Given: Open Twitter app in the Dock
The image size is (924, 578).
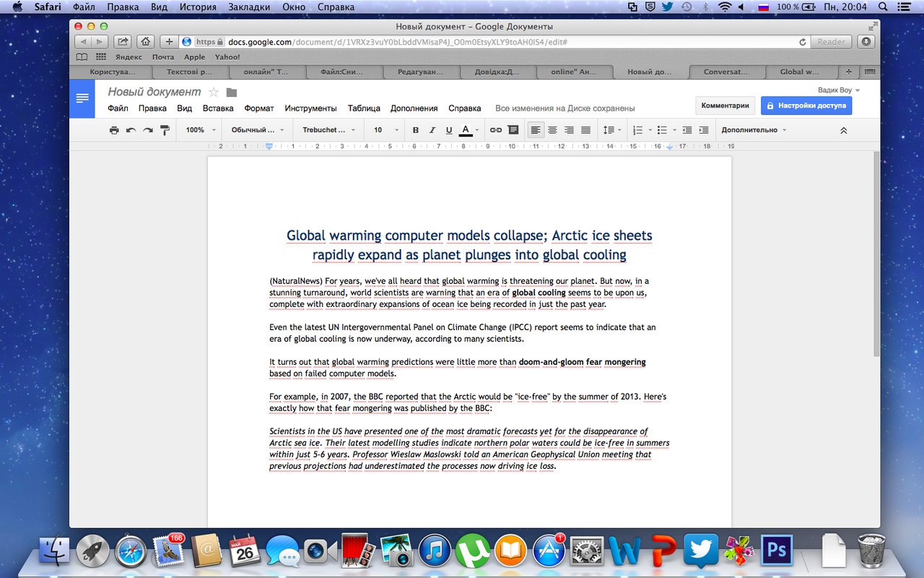Looking at the screenshot, I should coord(700,551).
